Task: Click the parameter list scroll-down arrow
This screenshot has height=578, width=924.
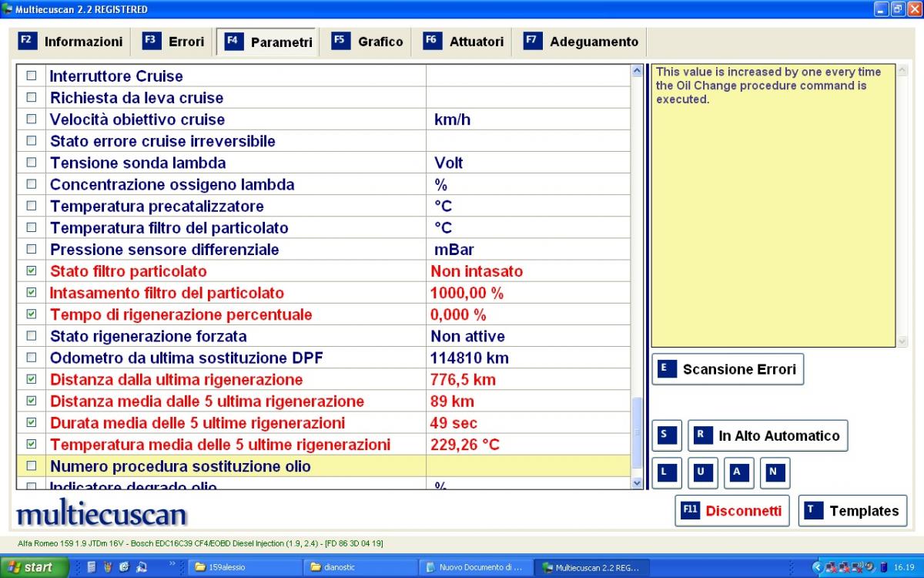Action: click(x=637, y=483)
